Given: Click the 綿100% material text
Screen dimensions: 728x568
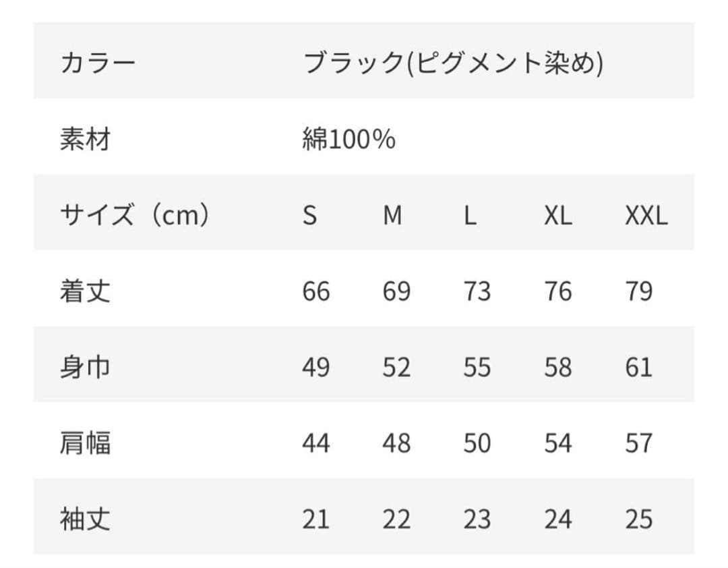Looking at the screenshot, I should coord(348,138).
